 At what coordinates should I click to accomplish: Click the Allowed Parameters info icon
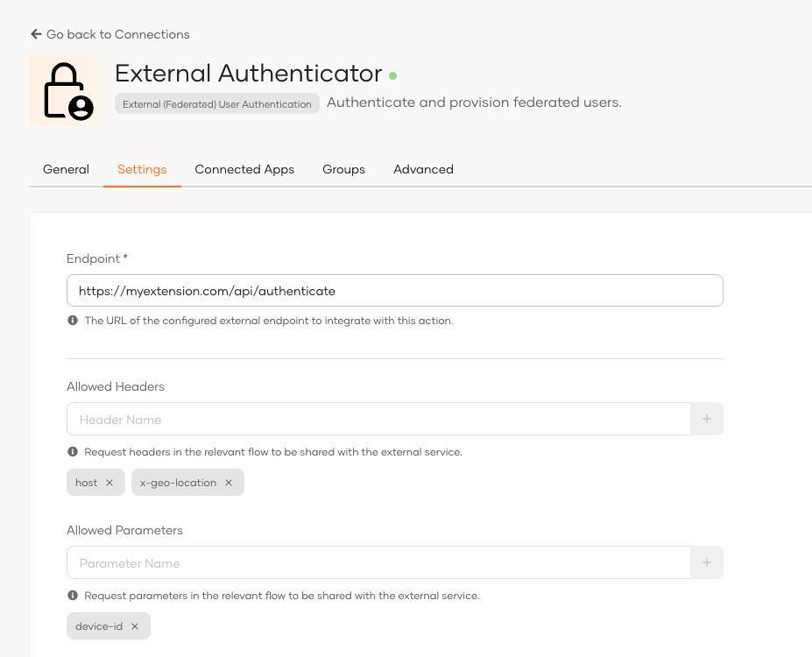(x=73, y=596)
